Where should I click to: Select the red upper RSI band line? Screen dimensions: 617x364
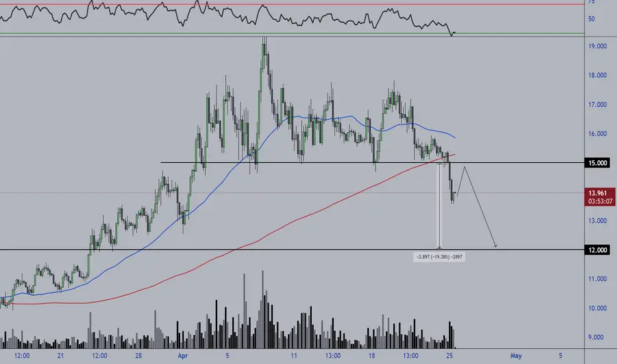click(x=291, y=5)
